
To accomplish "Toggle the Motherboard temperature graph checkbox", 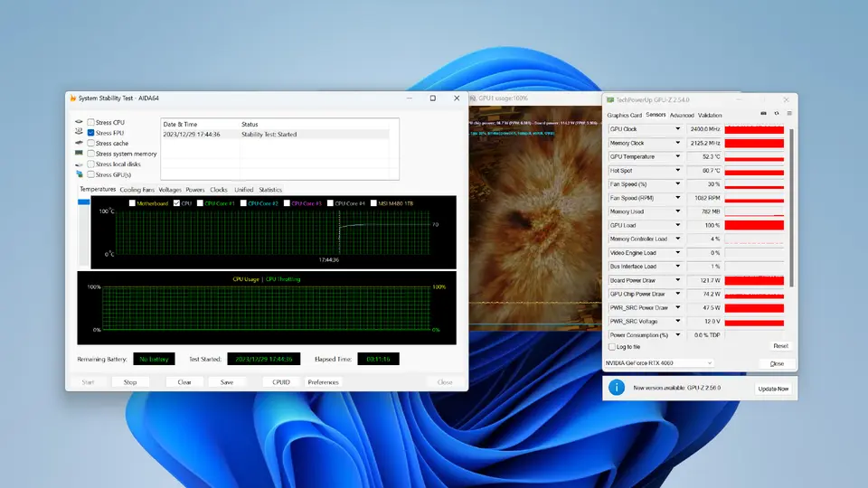I will (x=132, y=203).
